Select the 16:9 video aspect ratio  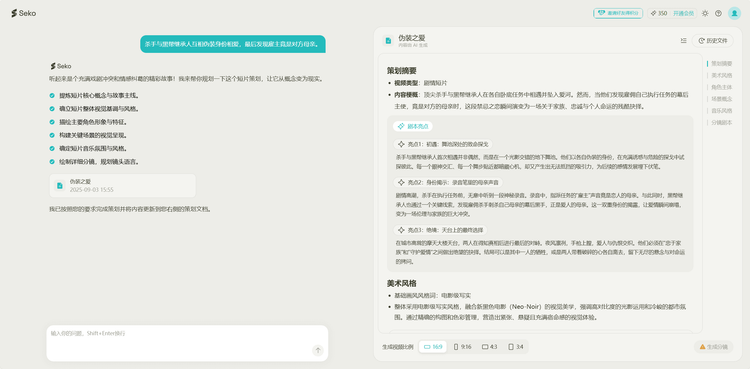pos(433,347)
